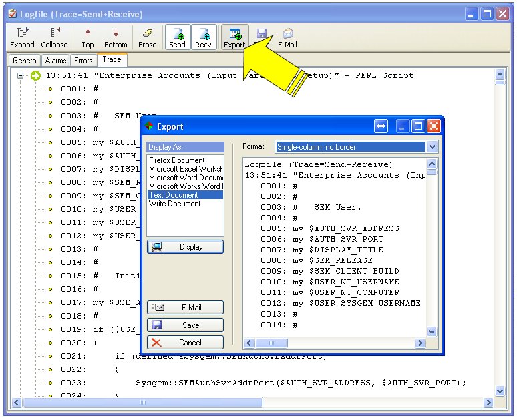
Task: Click the Save button in Export dialog
Action: tap(185, 325)
